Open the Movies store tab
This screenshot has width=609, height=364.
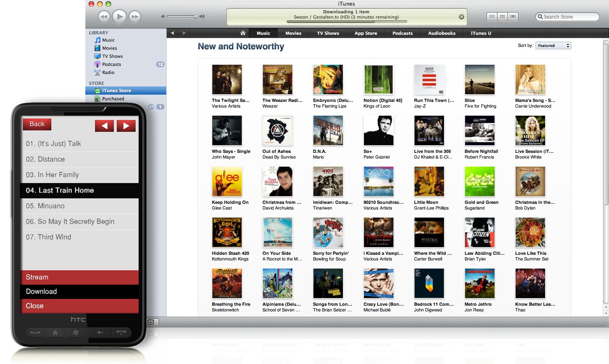293,33
